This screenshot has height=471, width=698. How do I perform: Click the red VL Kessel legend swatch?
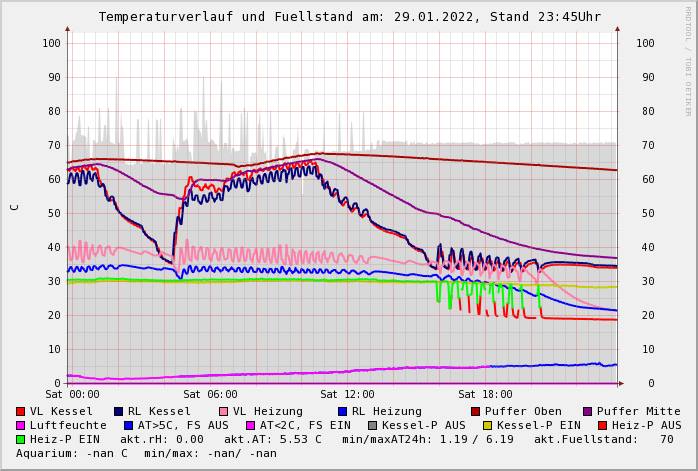coord(21,412)
